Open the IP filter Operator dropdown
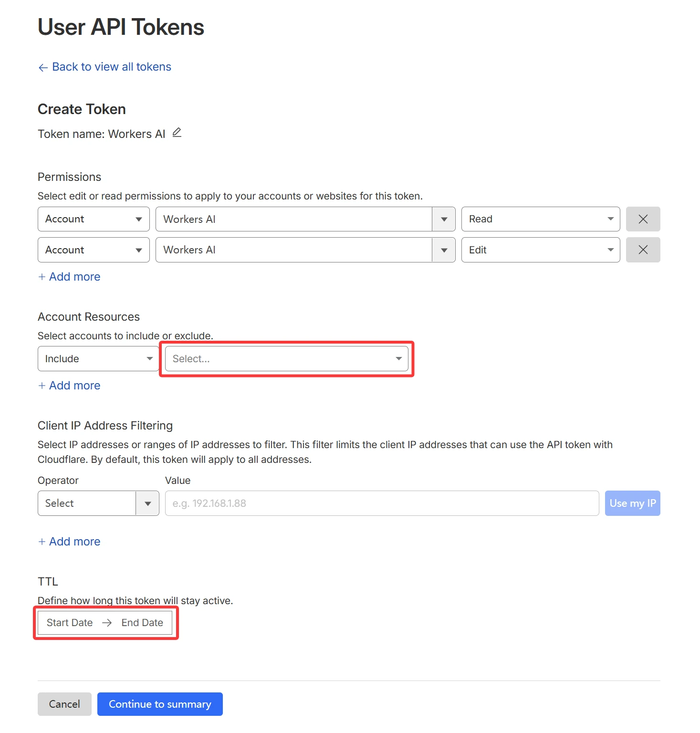 point(98,503)
